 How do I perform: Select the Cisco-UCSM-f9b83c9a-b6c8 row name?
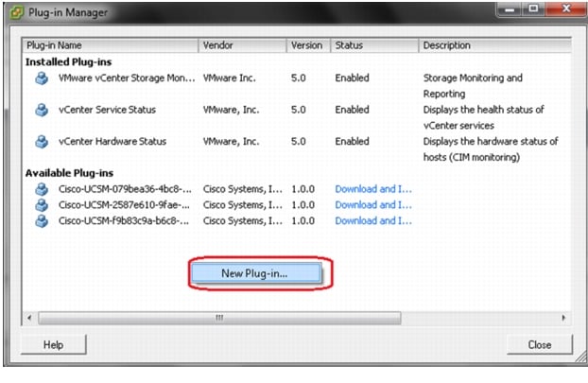[124, 221]
